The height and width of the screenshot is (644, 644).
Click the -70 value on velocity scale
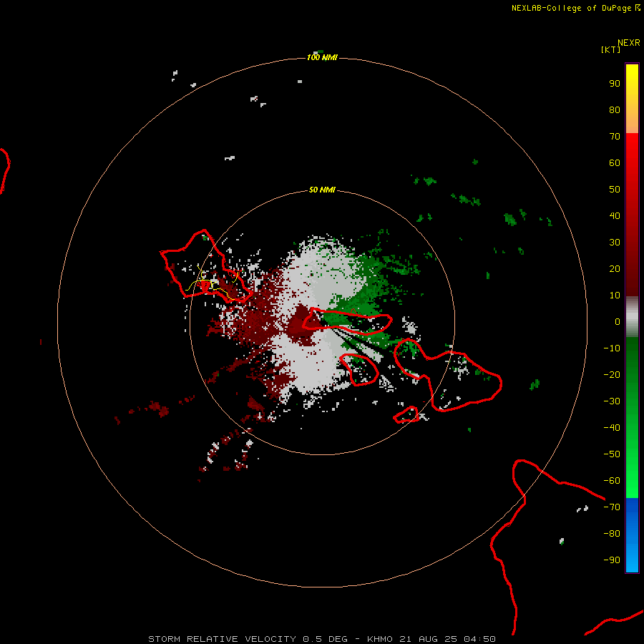tap(612, 507)
